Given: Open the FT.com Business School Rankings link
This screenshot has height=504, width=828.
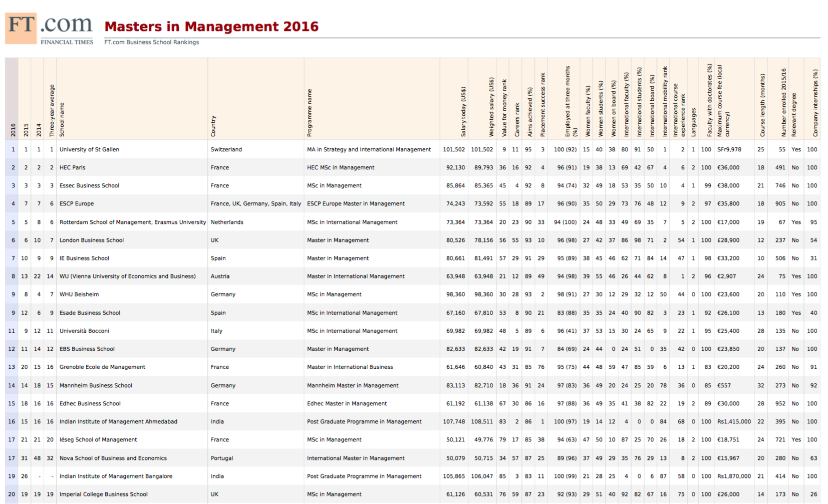Looking at the screenshot, I should pyautogui.click(x=151, y=42).
